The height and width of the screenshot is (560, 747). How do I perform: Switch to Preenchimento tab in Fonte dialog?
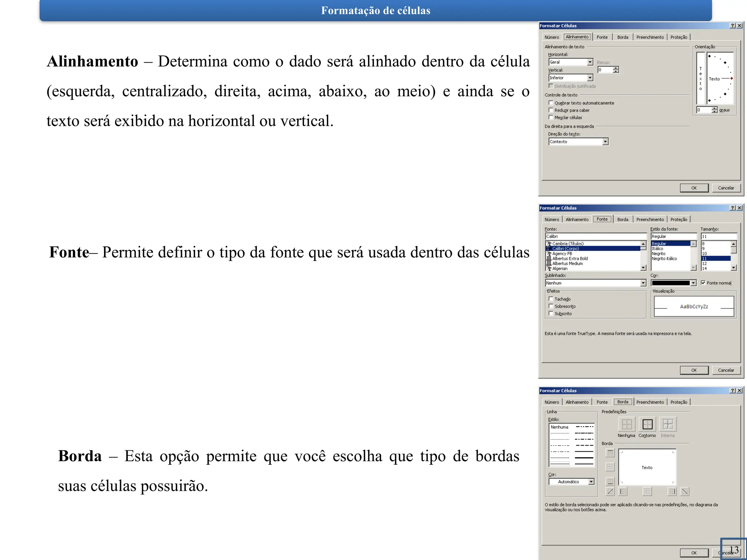tap(650, 219)
